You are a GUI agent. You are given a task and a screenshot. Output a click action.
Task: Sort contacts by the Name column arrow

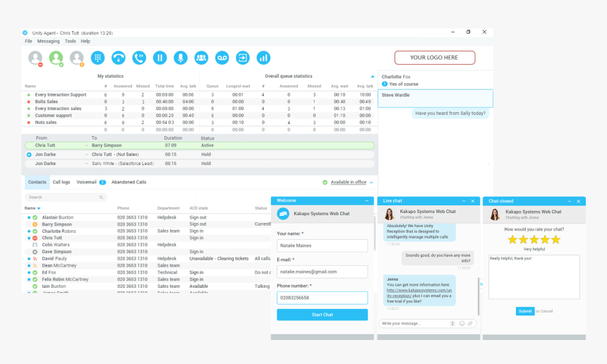click(39, 209)
